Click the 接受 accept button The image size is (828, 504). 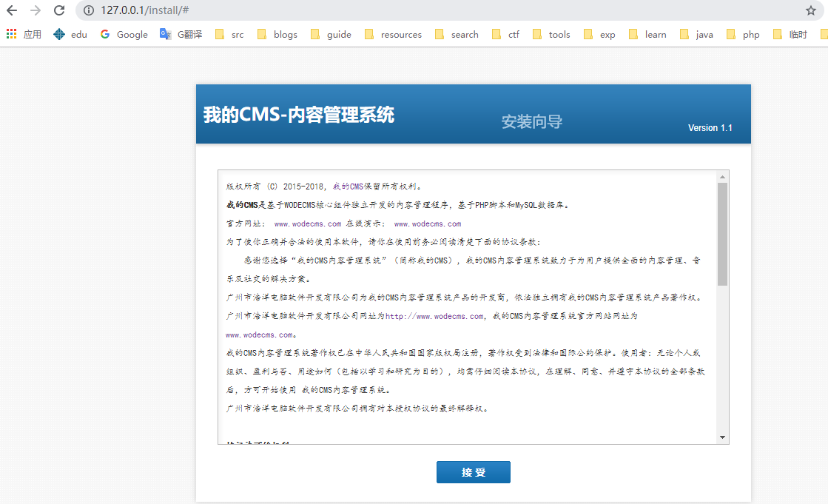pyautogui.click(x=473, y=472)
